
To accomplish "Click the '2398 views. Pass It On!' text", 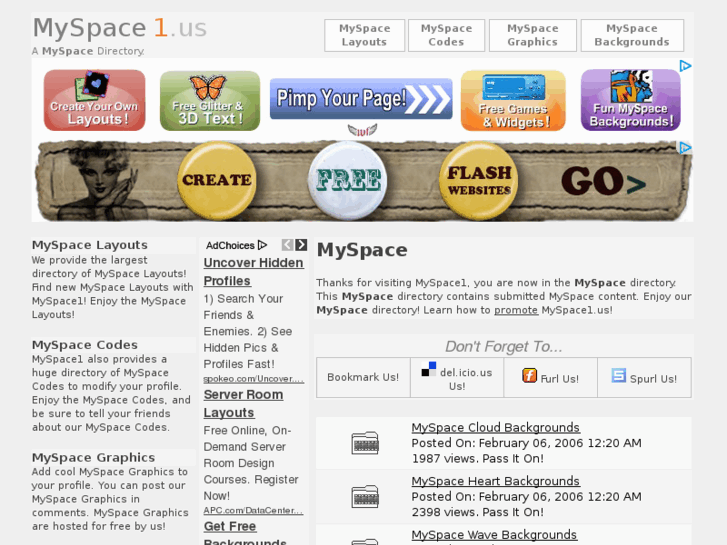I will tap(478, 512).
